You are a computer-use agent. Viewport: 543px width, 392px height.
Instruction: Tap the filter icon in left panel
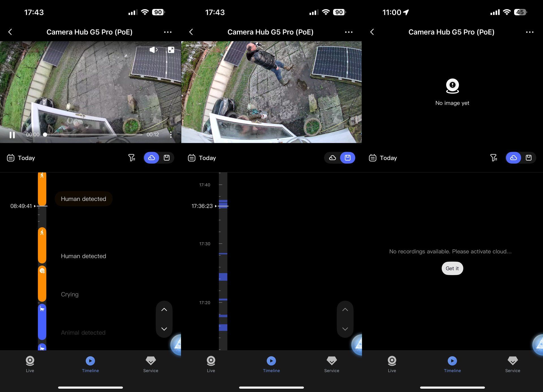132,158
